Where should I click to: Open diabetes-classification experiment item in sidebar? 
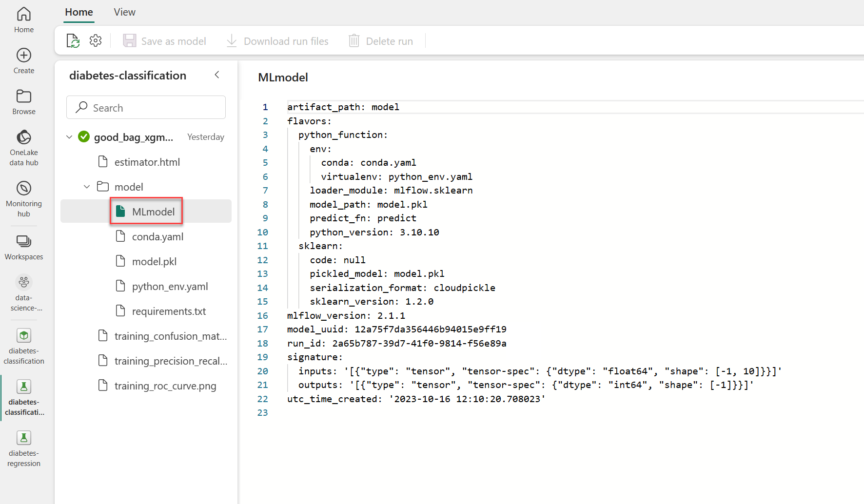pos(24,397)
